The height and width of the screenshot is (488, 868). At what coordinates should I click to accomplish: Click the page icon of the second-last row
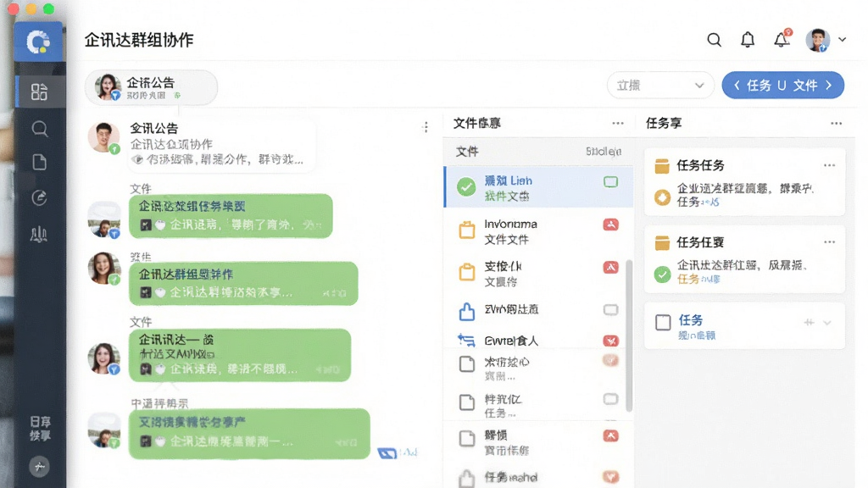coord(467,438)
